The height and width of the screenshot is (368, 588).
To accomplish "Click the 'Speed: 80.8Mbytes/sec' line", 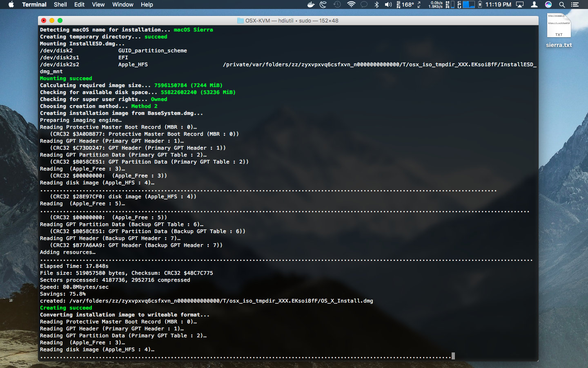I will coord(74,287).
